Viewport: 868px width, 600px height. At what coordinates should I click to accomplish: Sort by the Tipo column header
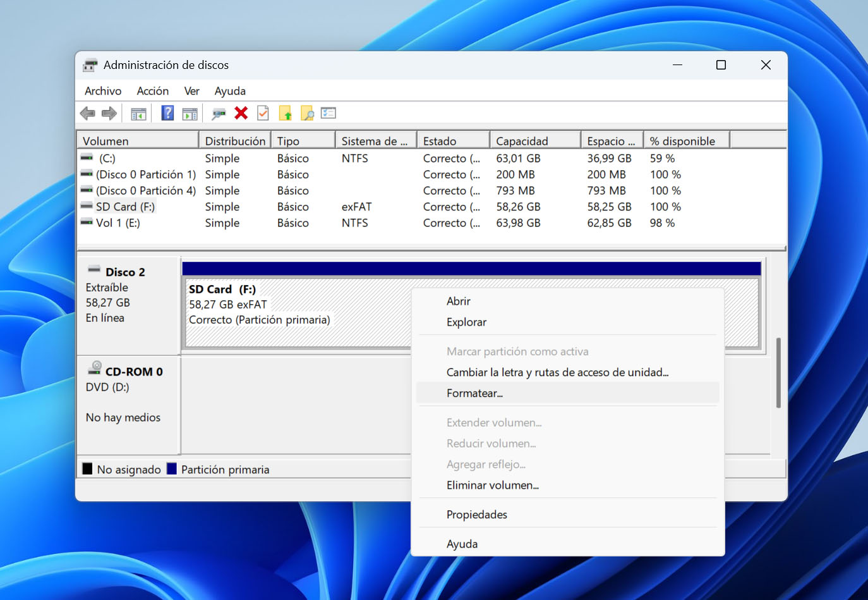[303, 140]
